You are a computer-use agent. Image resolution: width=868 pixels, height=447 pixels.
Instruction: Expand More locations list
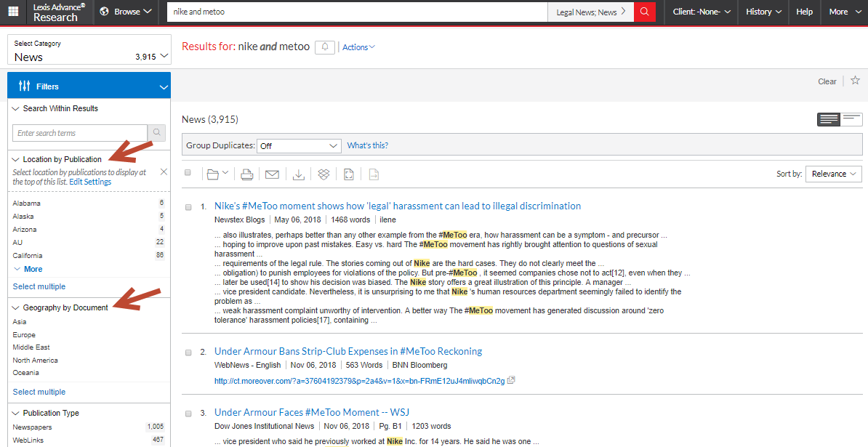pyautogui.click(x=28, y=269)
